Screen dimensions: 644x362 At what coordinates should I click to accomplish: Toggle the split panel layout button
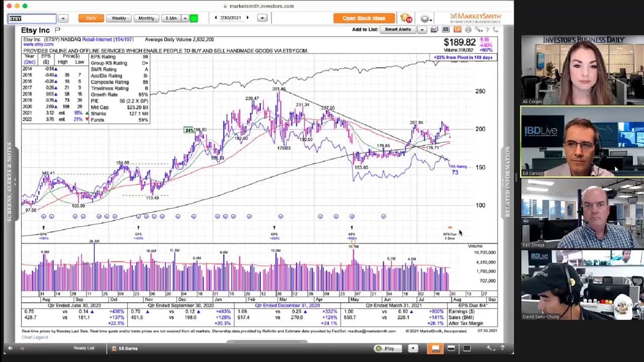pos(451,348)
